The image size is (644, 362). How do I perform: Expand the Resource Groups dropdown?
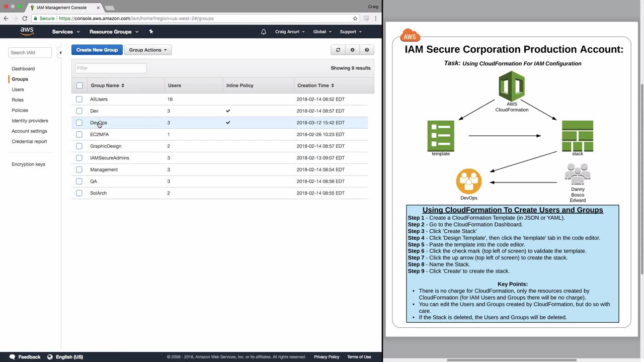pyautogui.click(x=114, y=32)
